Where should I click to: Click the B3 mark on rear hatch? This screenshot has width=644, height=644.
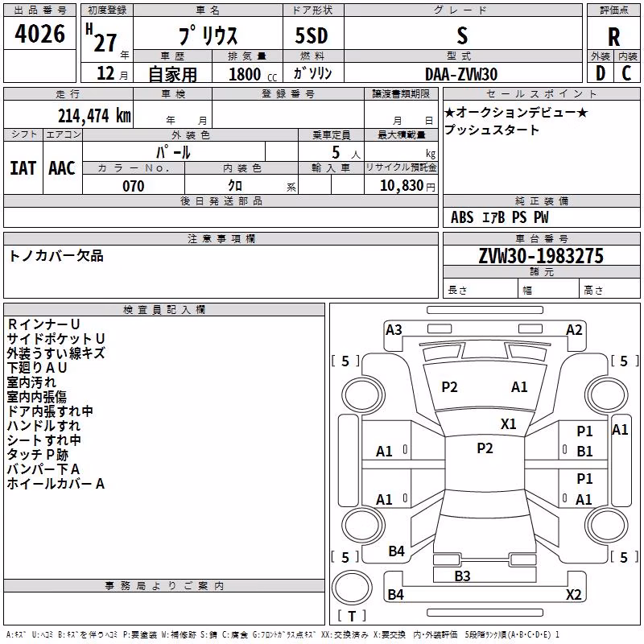pyautogui.click(x=462, y=576)
